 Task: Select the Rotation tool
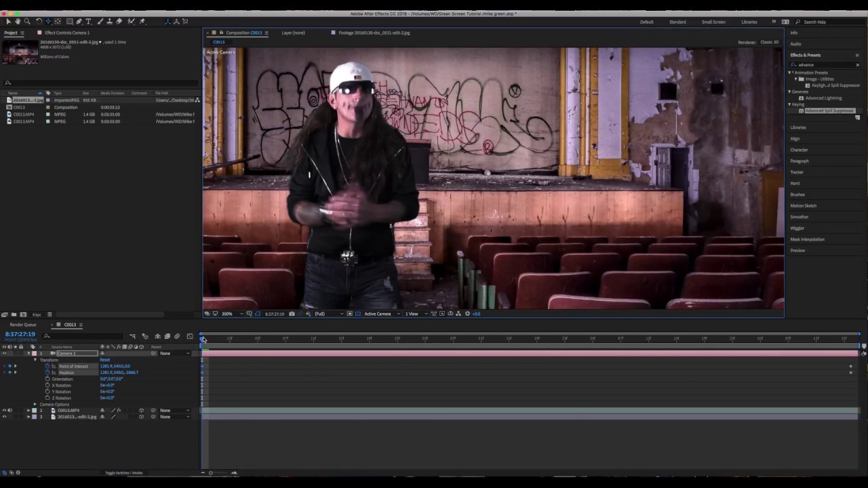pyautogui.click(x=39, y=22)
